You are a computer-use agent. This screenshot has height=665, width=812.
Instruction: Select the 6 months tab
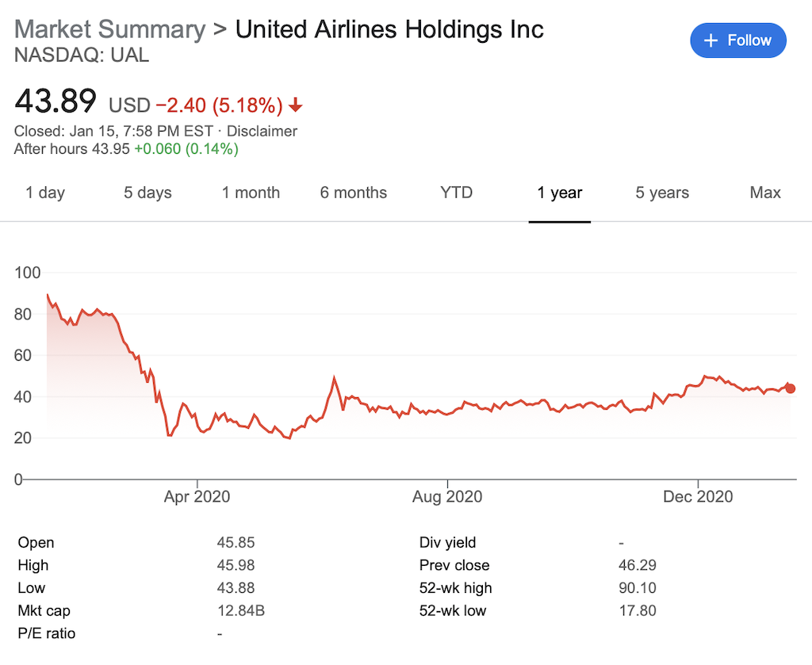click(354, 193)
